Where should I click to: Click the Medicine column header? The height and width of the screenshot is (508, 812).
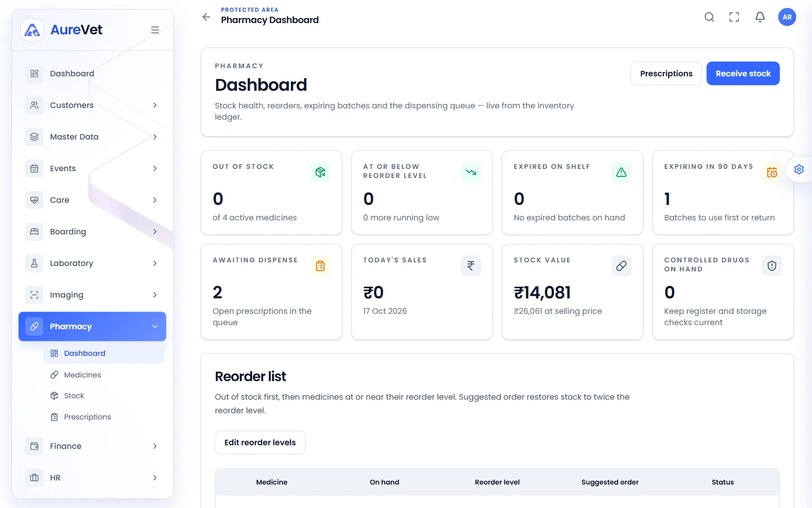tap(272, 482)
